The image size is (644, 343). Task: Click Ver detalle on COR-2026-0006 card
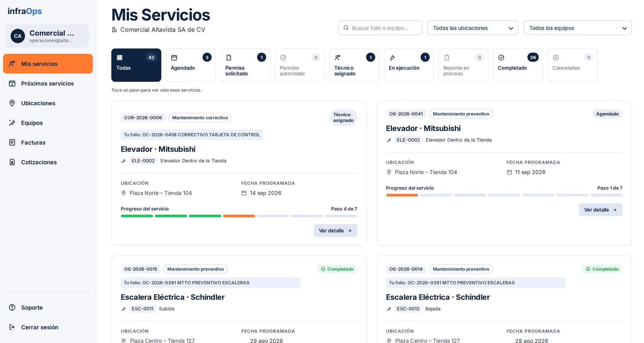pyautogui.click(x=336, y=231)
